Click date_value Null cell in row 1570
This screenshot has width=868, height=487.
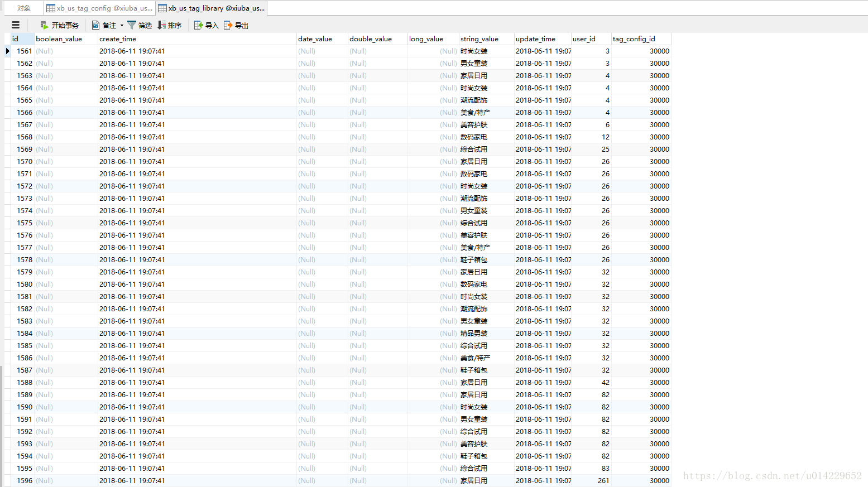322,162
